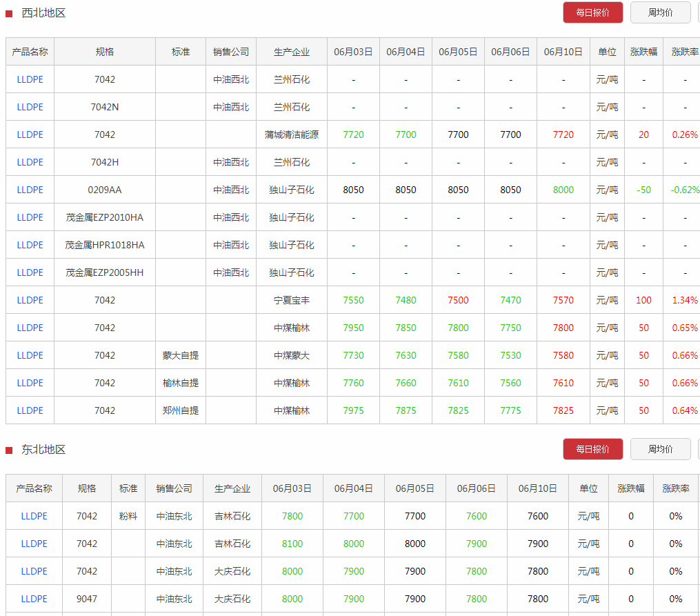Select 0.26% 涨跌率 value
This screenshot has width=700, height=616.
click(685, 135)
